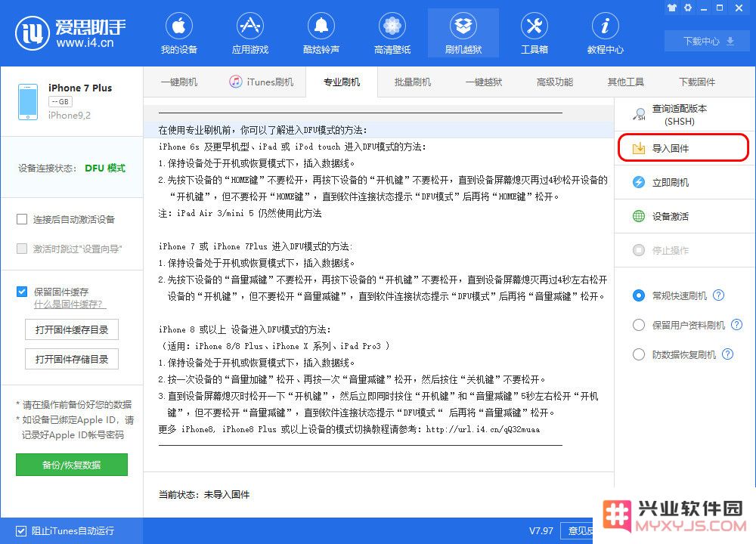Click the iPhone 7 Plus device image

(28, 102)
